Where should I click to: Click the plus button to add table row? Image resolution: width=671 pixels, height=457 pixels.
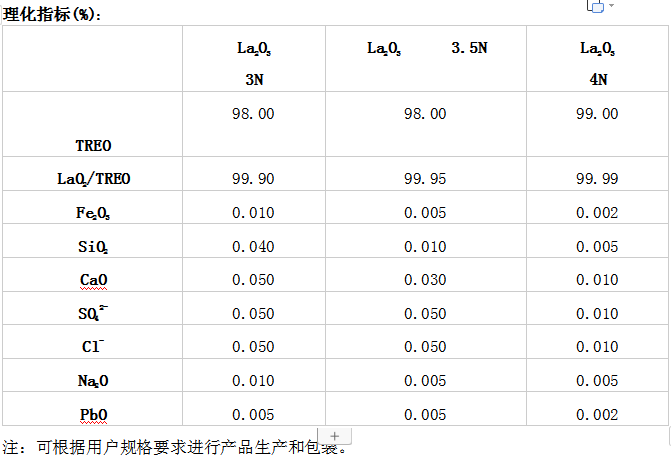pyautogui.click(x=335, y=436)
